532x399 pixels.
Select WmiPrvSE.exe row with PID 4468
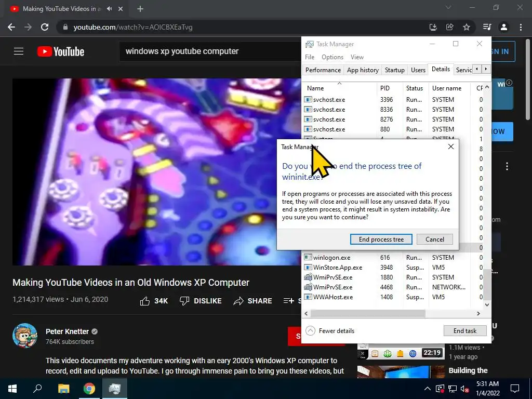pyautogui.click(x=393, y=287)
